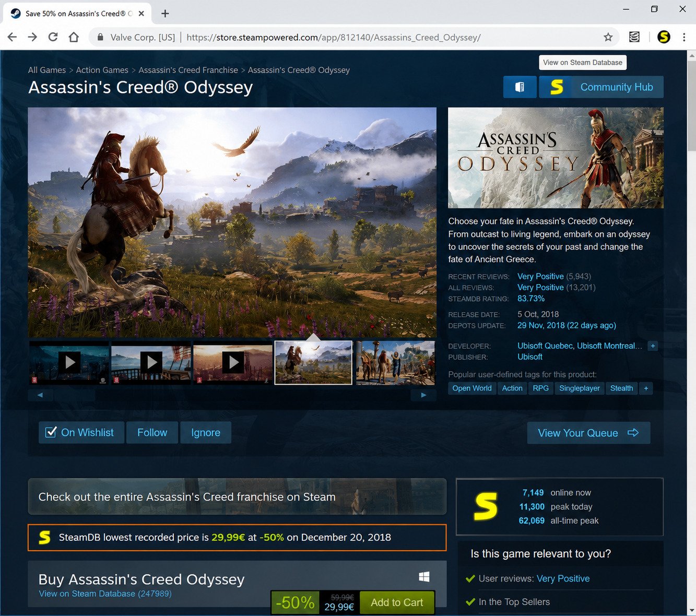Go to Action Games breadcrumb
Image resolution: width=696 pixels, height=616 pixels.
102,70
